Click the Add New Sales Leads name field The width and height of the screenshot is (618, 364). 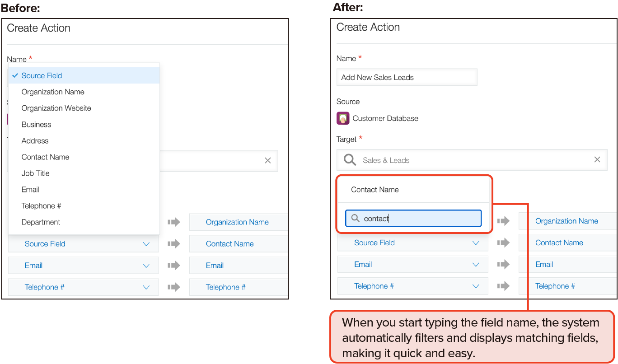407,77
